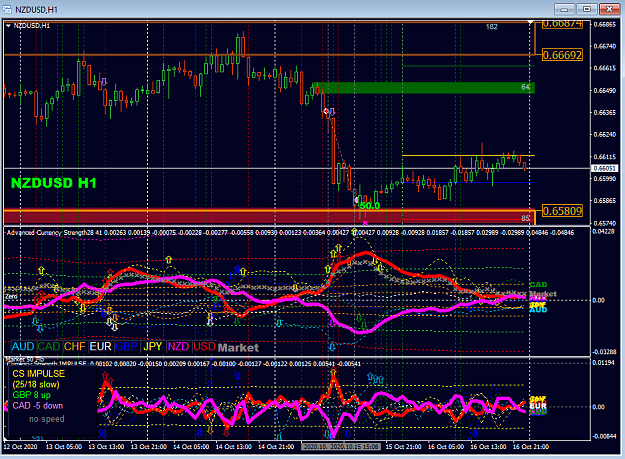Click the CAD -5 down reading
The image size is (625, 459).
38,406
